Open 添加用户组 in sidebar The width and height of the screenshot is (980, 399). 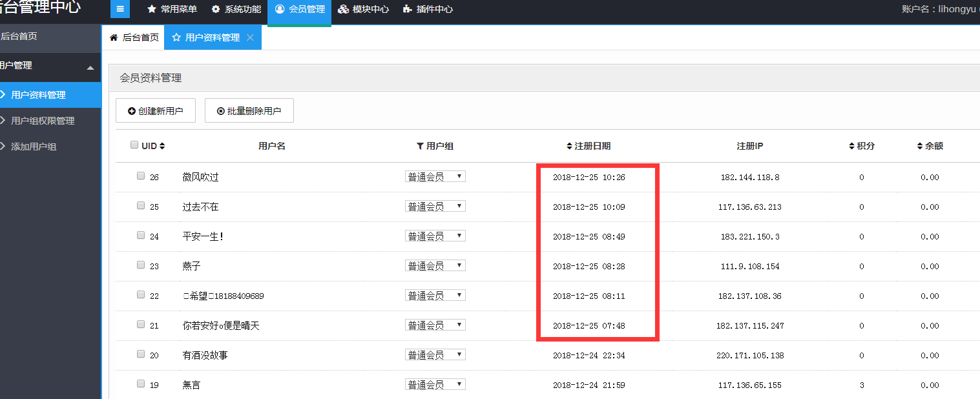(34, 147)
